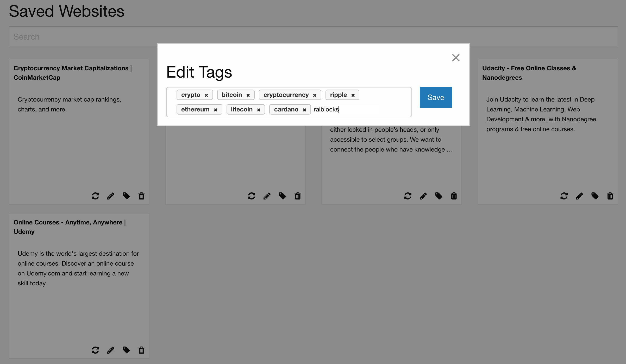Remove the cardano tag

pyautogui.click(x=304, y=110)
